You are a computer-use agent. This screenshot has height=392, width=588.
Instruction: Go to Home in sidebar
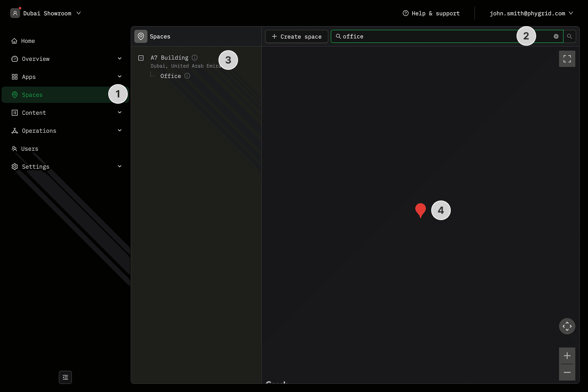28,41
